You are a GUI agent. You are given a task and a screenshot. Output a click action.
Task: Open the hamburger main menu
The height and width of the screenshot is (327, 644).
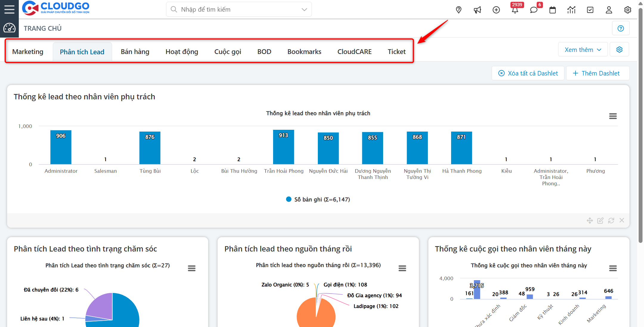(x=9, y=9)
